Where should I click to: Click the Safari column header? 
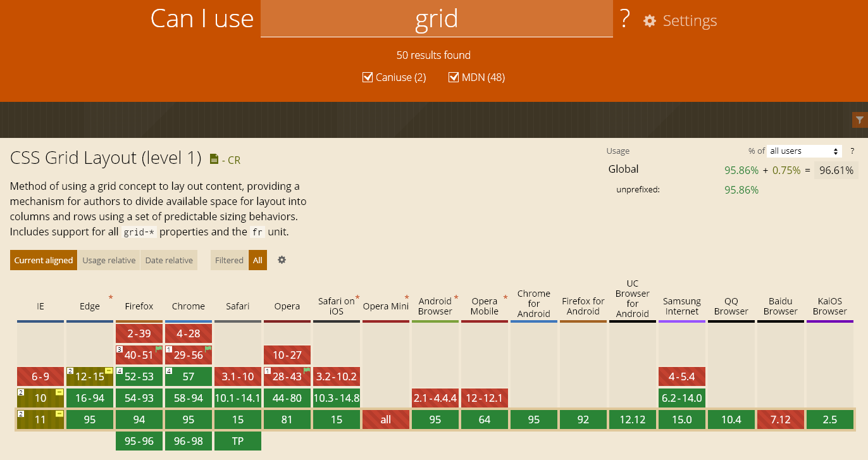point(238,306)
